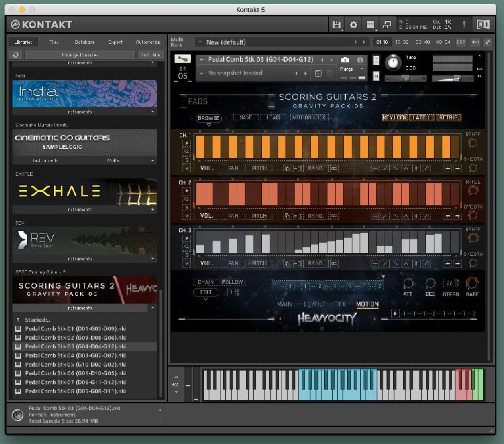Toggle the LATCH button
The height and width of the screenshot is (444, 504).
[421, 117]
